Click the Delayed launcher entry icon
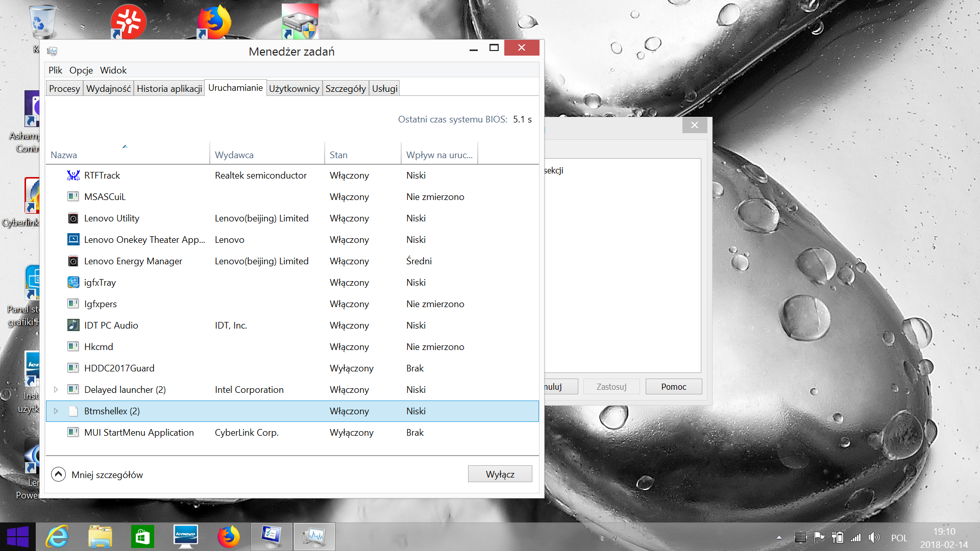The width and height of the screenshot is (980, 551). (73, 389)
